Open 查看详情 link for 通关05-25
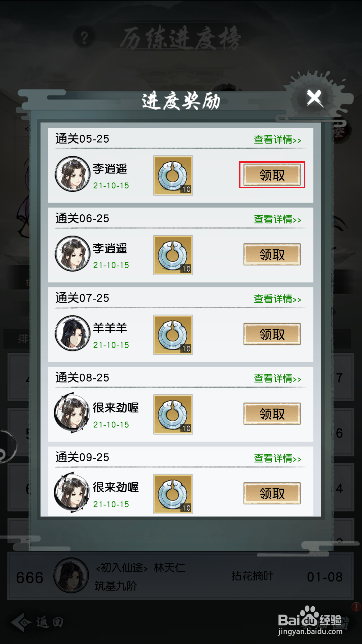 277,140
